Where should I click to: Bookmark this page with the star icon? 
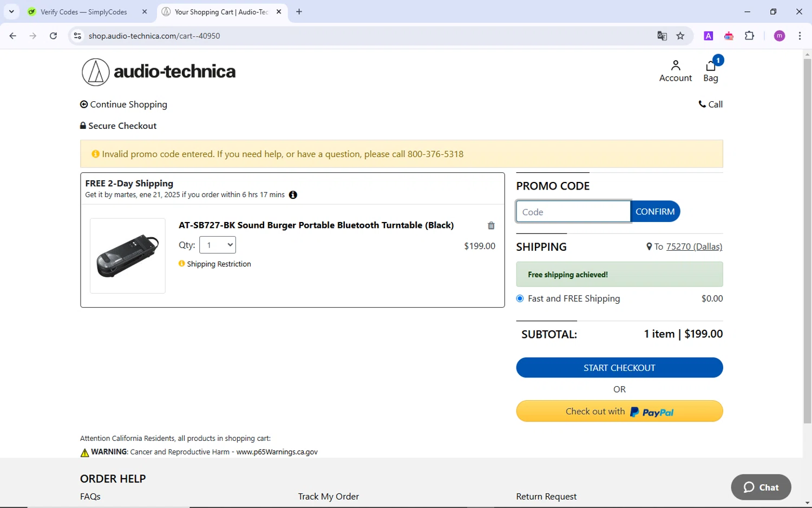[680, 36]
